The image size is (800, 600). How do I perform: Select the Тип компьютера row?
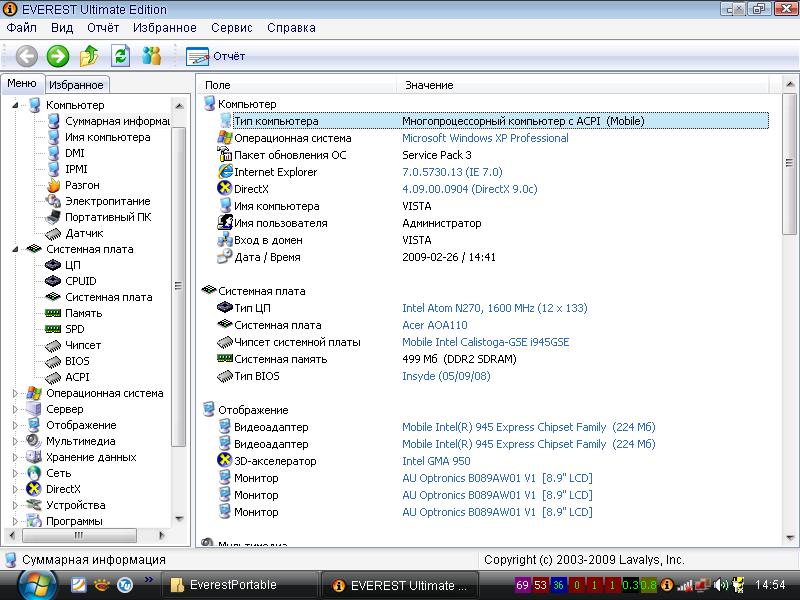pyautogui.click(x=493, y=121)
